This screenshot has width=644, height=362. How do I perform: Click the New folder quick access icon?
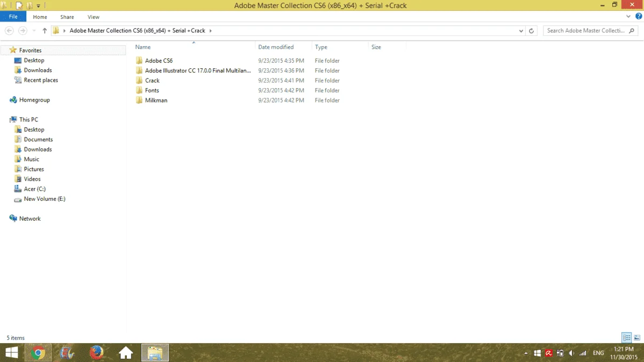pos(30,5)
